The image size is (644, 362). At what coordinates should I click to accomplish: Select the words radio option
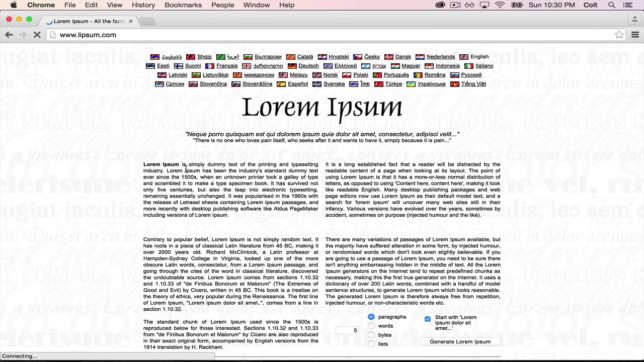(371, 326)
